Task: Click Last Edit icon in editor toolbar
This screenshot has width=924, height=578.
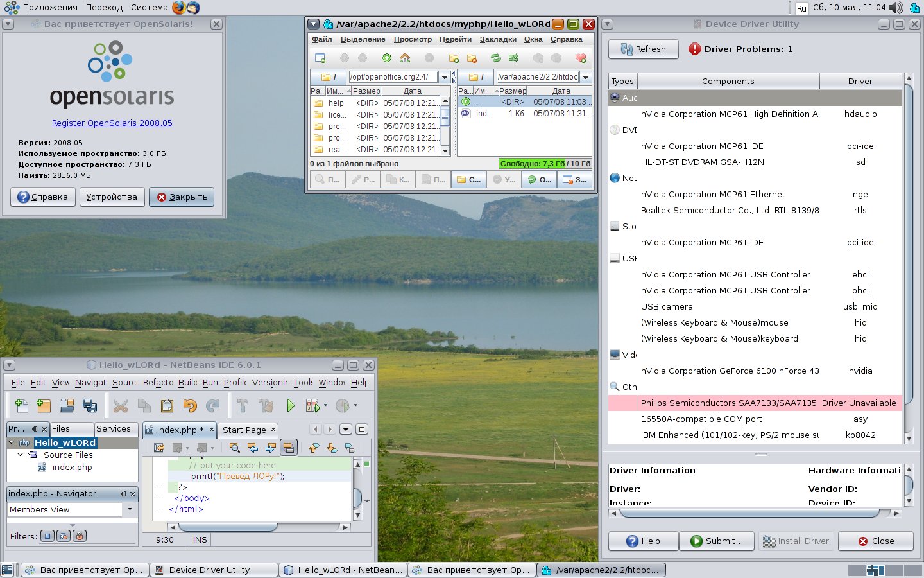Action: [159, 448]
